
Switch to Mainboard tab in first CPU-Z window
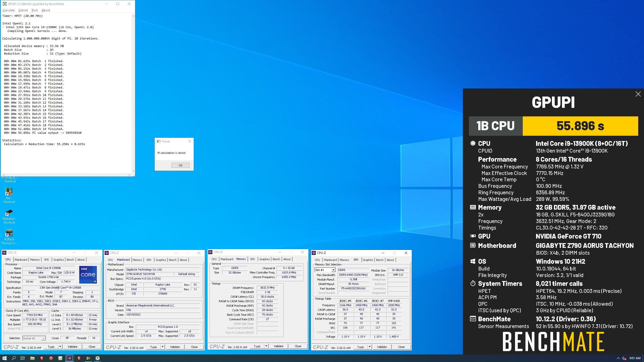tap(21, 260)
